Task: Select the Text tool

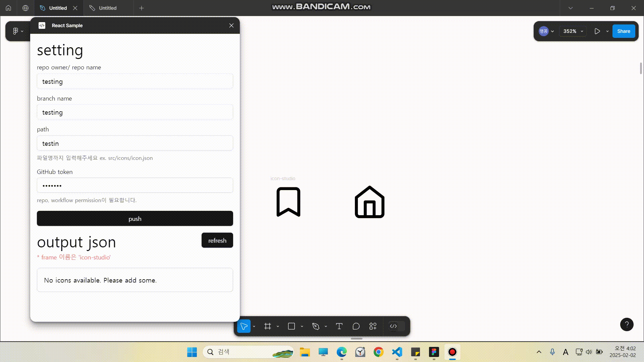Action: coord(339,326)
